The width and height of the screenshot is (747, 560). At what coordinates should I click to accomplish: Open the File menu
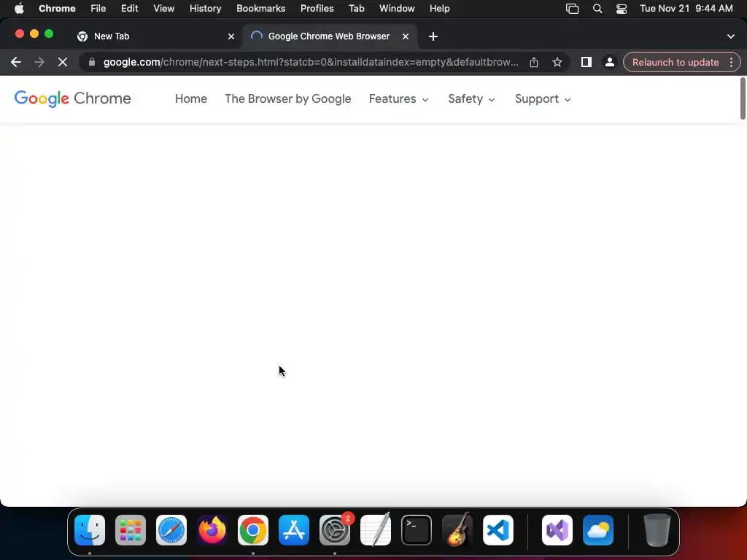pyautogui.click(x=98, y=9)
